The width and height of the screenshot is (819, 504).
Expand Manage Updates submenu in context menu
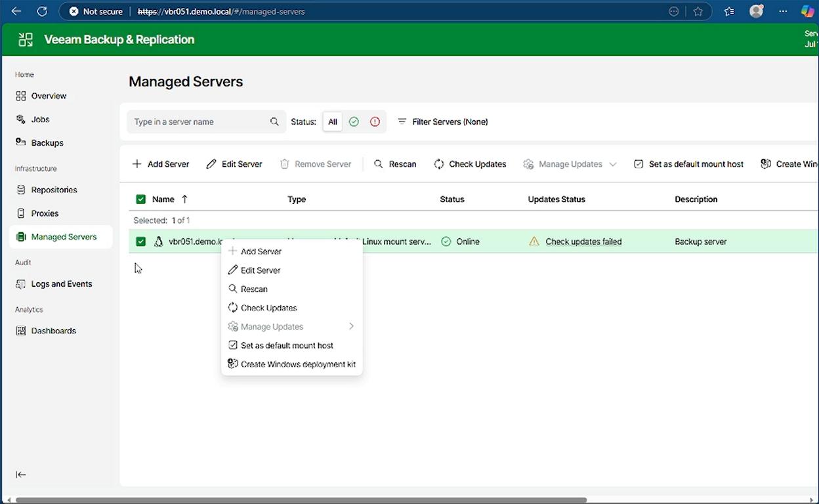click(x=351, y=327)
